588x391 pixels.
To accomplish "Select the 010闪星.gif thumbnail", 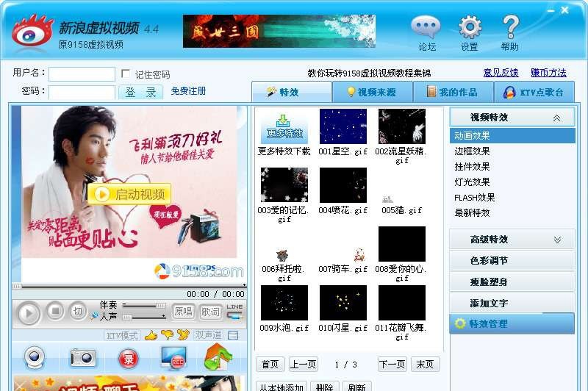I will click(343, 303).
